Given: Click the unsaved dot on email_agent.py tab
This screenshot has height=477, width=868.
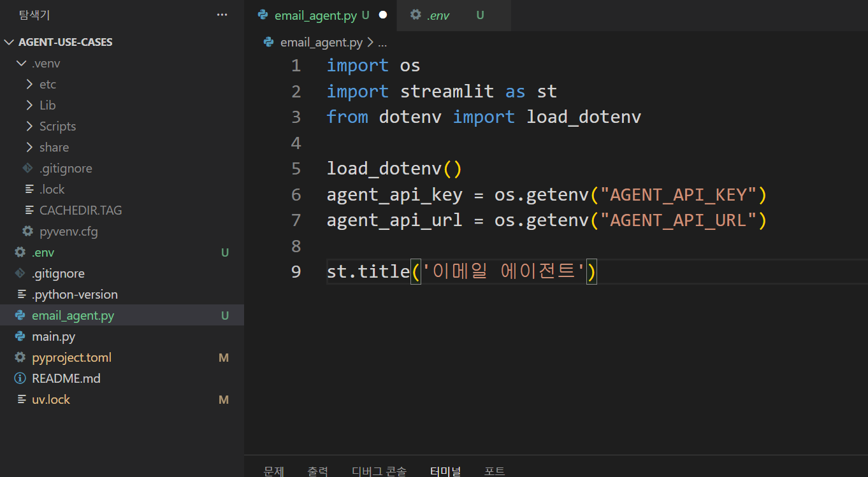Looking at the screenshot, I should pyautogui.click(x=383, y=15).
